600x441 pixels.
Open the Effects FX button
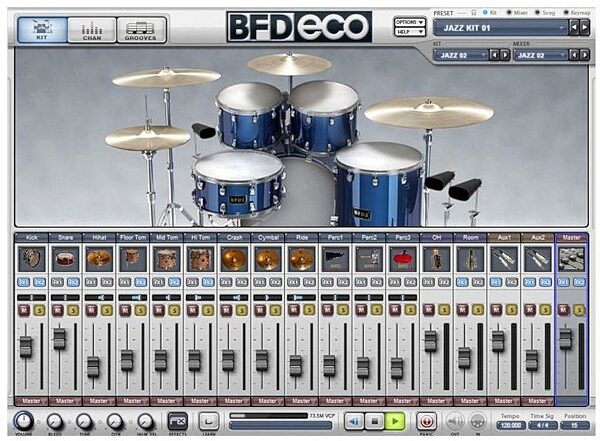tap(178, 421)
